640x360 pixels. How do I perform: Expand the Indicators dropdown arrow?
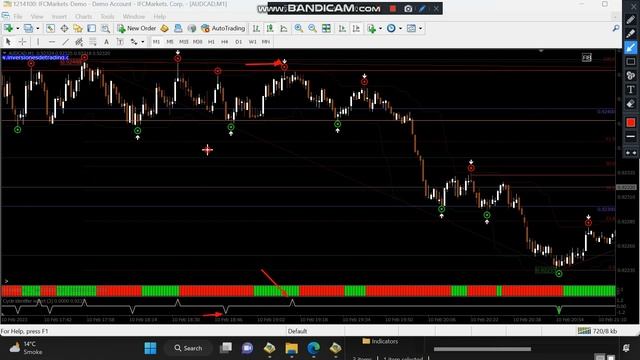coord(380,28)
